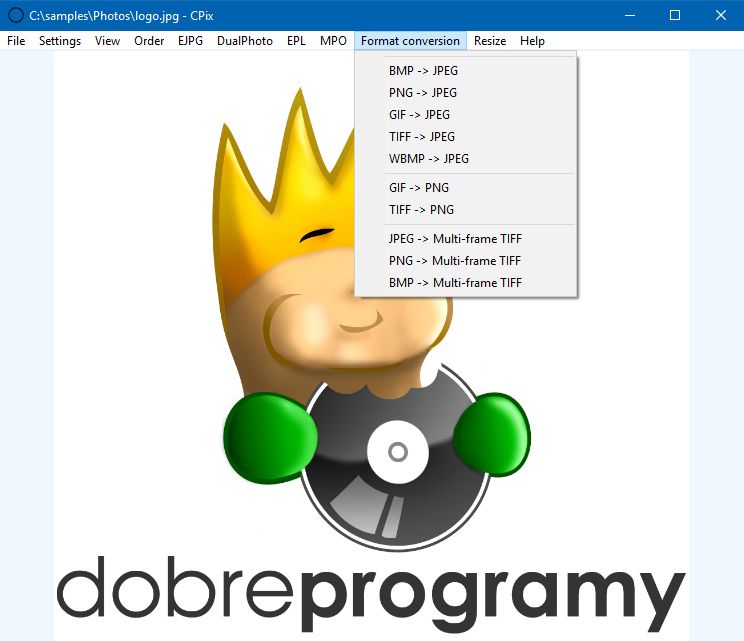Image resolution: width=744 pixels, height=641 pixels.
Task: Open the MPO menu
Action: (333, 41)
